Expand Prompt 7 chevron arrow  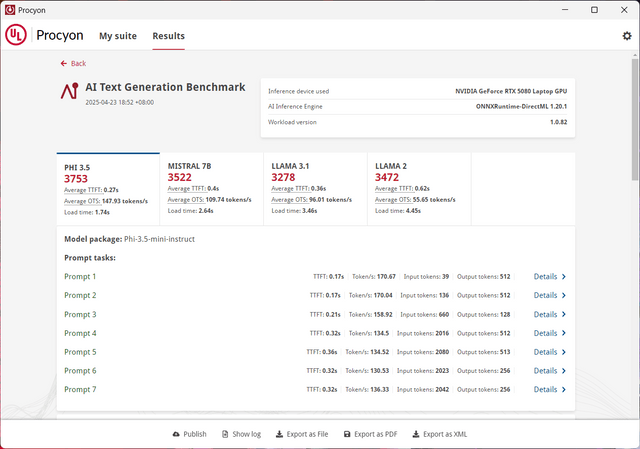[x=564, y=389]
